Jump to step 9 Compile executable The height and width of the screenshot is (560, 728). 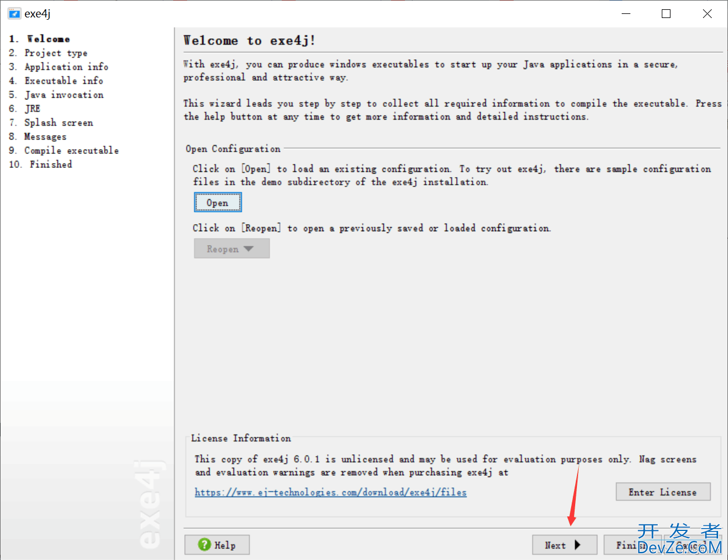point(64,150)
